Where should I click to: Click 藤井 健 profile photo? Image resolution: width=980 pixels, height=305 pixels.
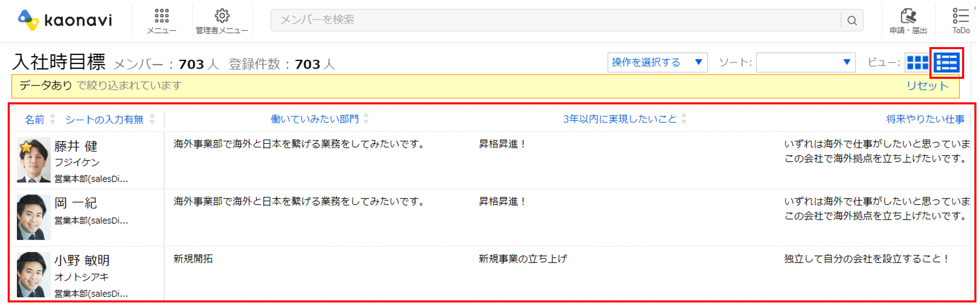(x=34, y=160)
